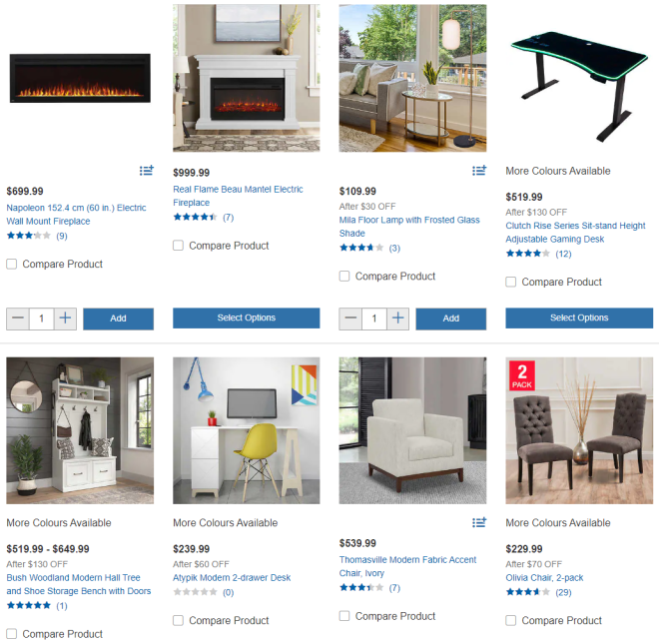
Task: Add Mila Floor Lamp to cart
Action: pyautogui.click(x=451, y=319)
